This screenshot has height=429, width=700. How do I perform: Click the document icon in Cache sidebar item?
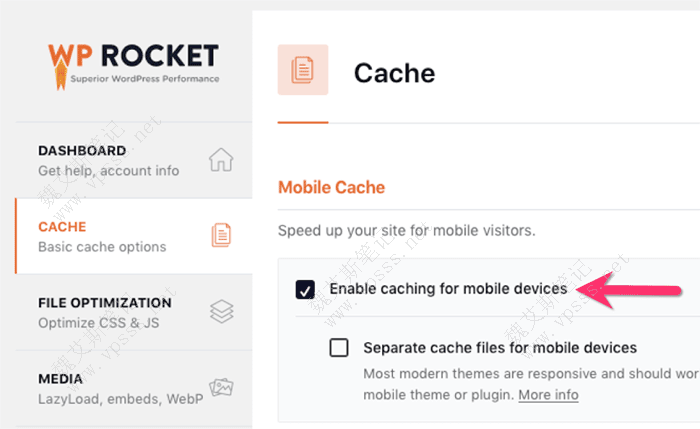click(221, 236)
